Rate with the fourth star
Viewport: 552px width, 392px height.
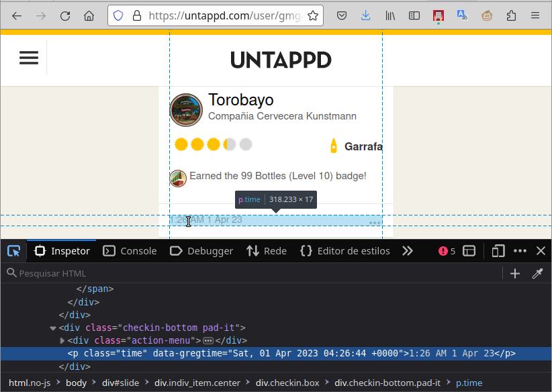pos(229,144)
